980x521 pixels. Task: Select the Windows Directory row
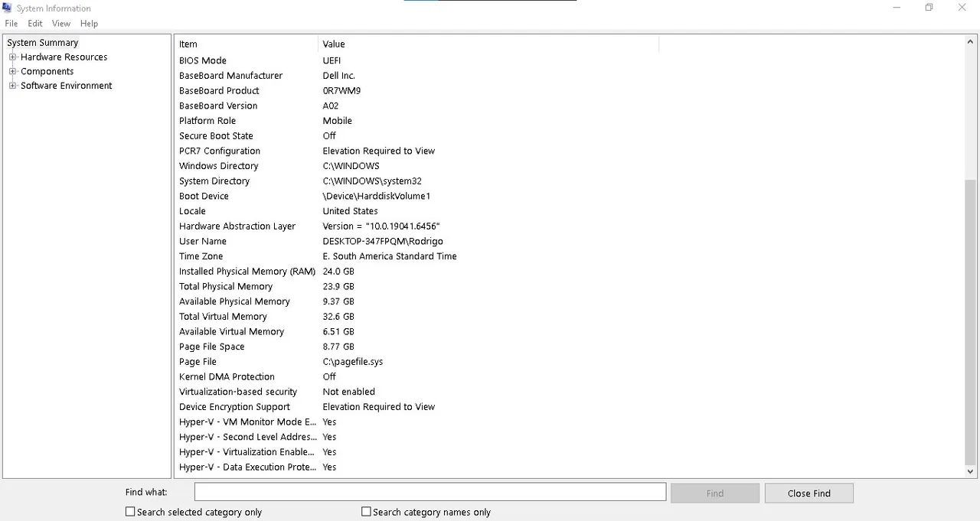click(569, 166)
